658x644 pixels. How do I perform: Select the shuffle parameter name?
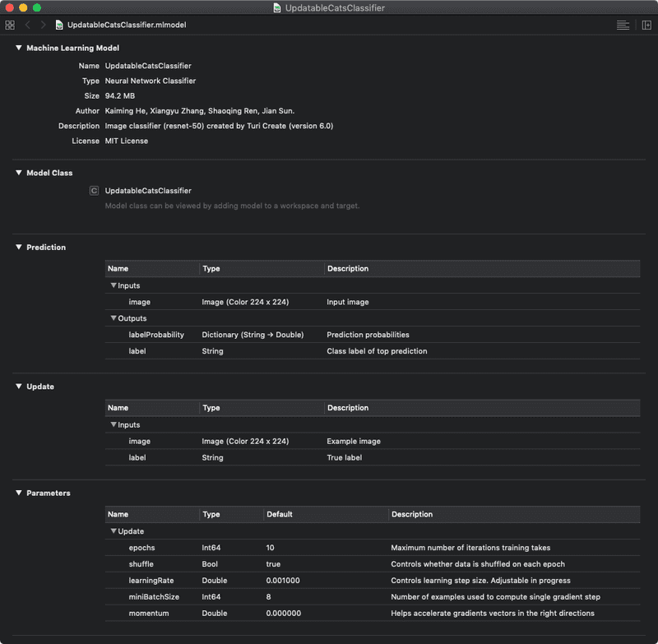(x=141, y=564)
